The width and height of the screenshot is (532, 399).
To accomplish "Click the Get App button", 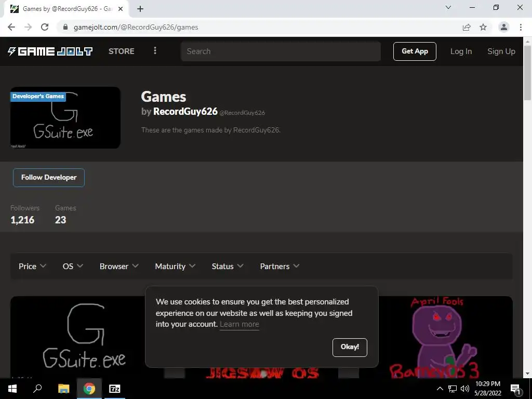I will (415, 51).
